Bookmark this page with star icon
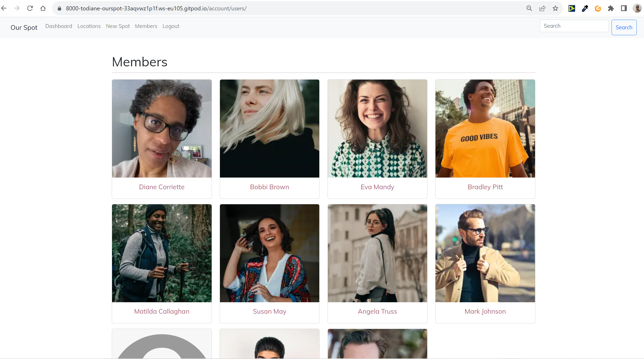644x359 pixels. click(x=555, y=8)
